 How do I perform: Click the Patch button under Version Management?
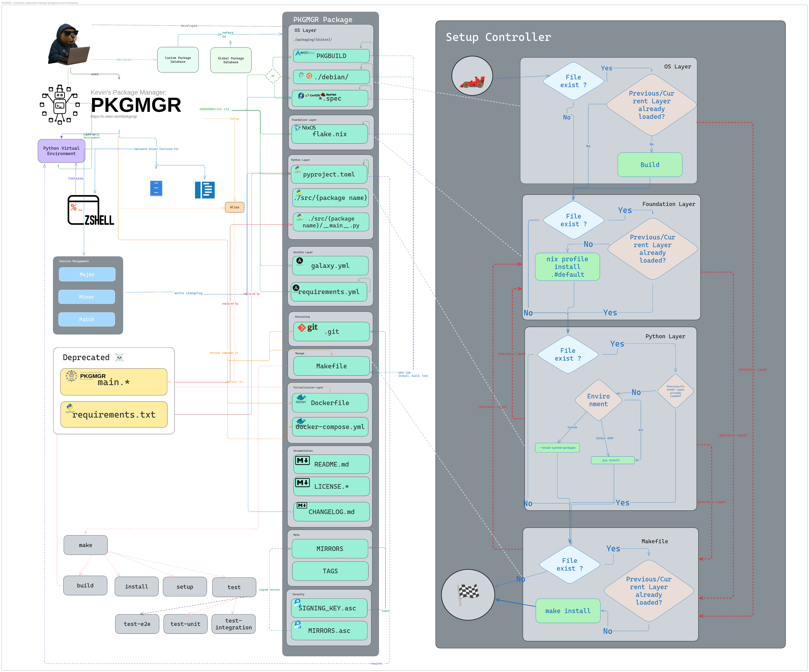[x=86, y=319]
